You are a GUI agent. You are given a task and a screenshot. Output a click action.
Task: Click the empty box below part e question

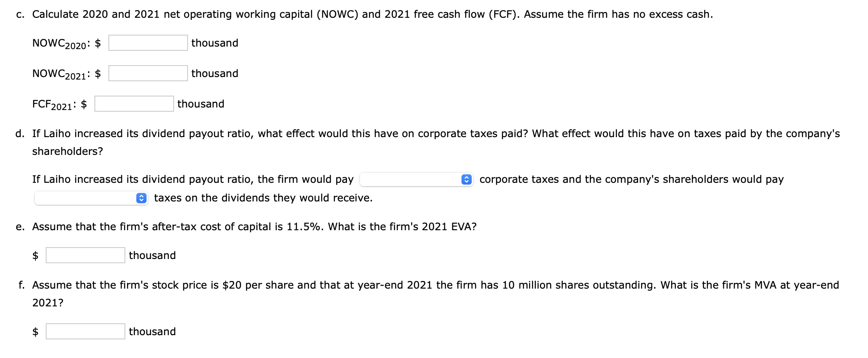85,255
